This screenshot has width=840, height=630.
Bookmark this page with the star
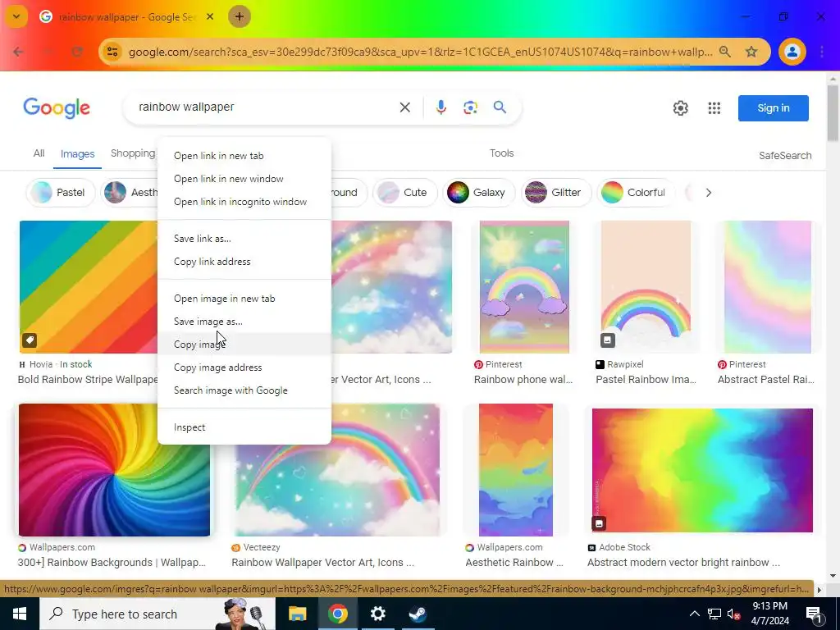tap(751, 52)
